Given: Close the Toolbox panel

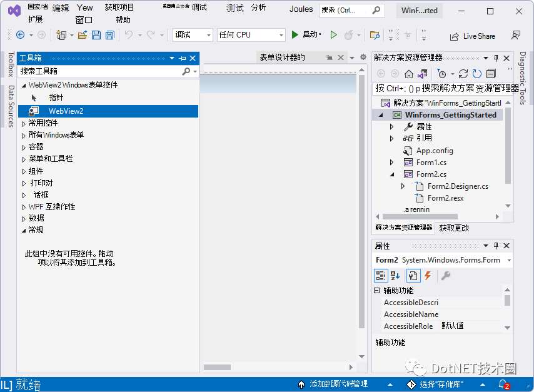Looking at the screenshot, I should pyautogui.click(x=193, y=58).
